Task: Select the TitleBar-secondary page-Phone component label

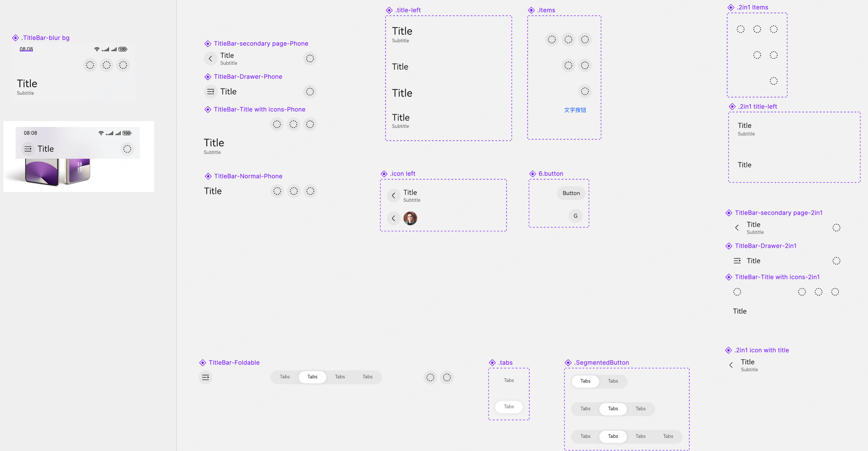Action: click(261, 44)
